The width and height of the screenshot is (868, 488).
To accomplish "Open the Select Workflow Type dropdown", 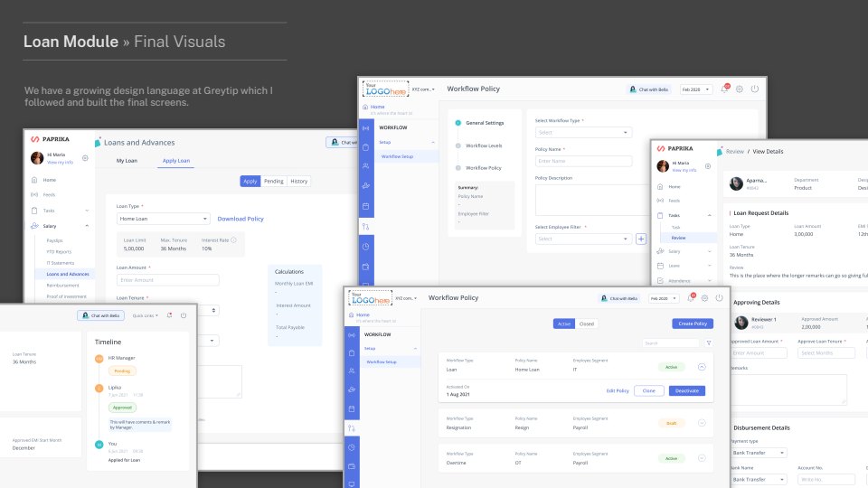I will tap(583, 133).
